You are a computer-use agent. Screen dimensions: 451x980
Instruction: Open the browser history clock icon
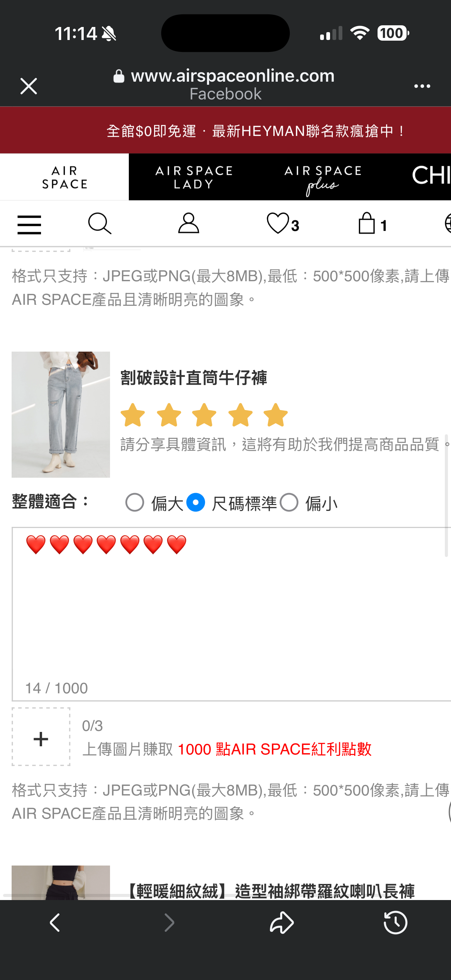(396, 922)
